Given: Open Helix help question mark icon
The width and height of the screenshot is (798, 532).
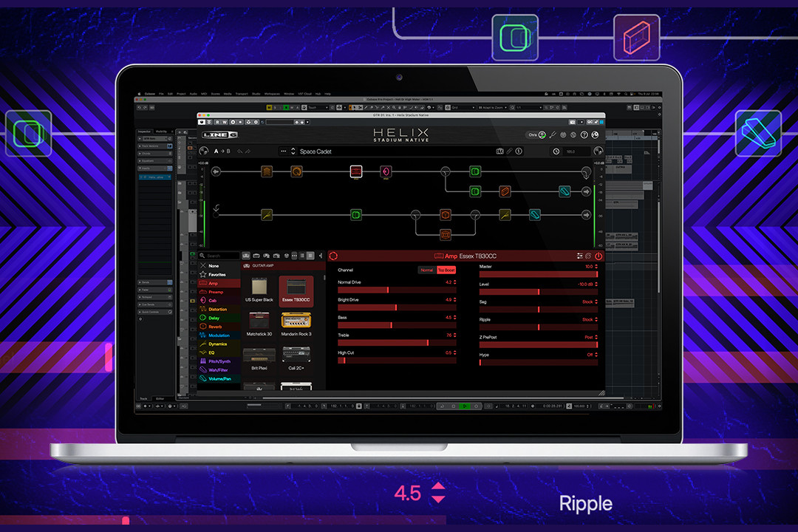Looking at the screenshot, I should tap(584, 135).
